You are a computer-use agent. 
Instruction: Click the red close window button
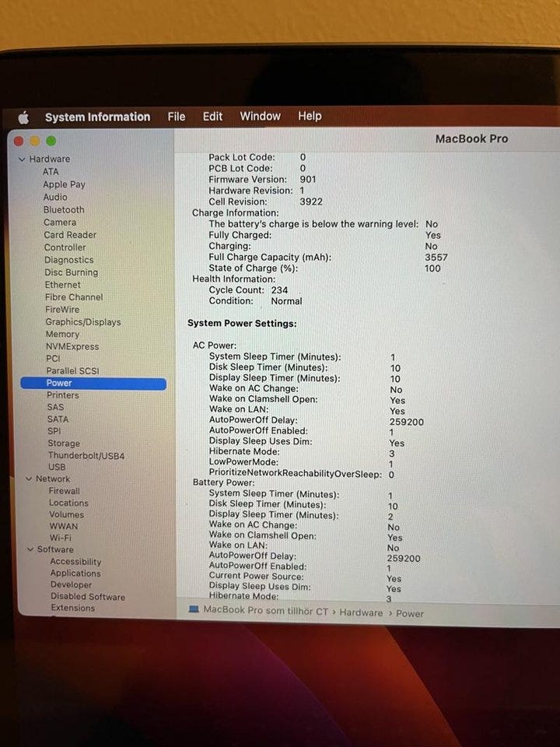click(x=19, y=142)
